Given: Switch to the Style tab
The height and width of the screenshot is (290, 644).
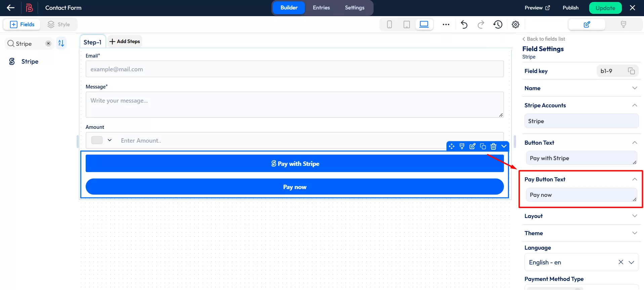Looking at the screenshot, I should click(59, 25).
